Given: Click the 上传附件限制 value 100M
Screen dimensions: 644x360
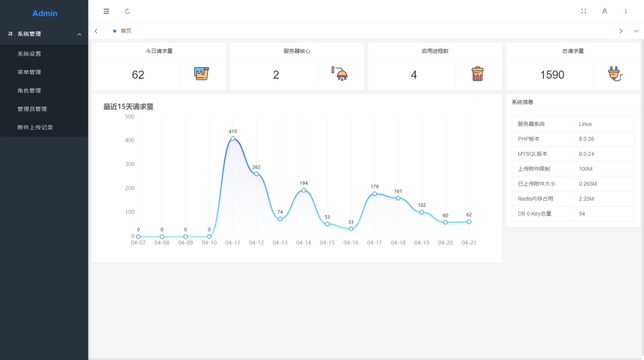Looking at the screenshot, I should [x=586, y=169].
